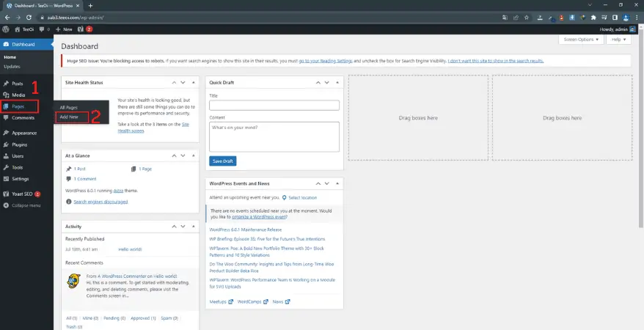Toggle the WordPress Events and News panel
Image resolution: width=644 pixels, height=330 pixels.
pos(337,184)
